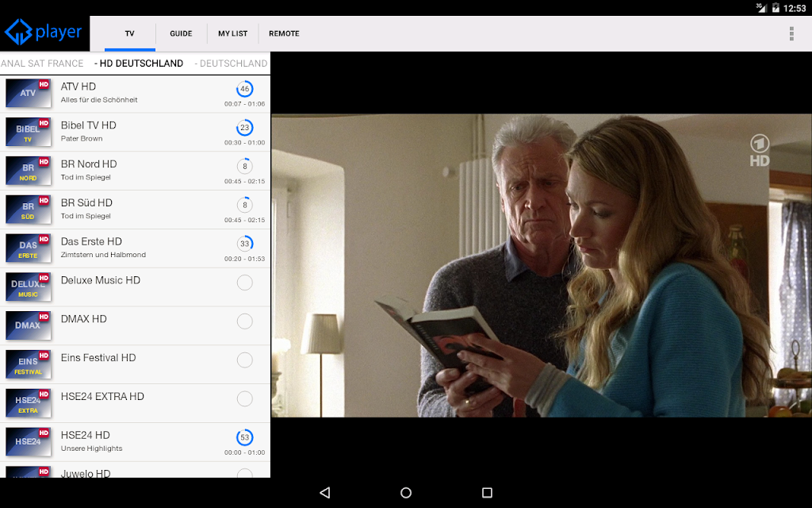
Task: Select the Das Erste HD channel name
Action: tap(91, 241)
